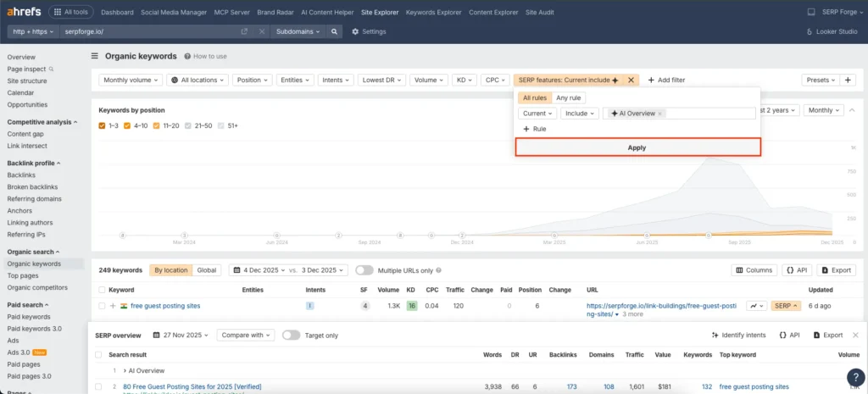
Task: Click the Apply button
Action: click(637, 147)
